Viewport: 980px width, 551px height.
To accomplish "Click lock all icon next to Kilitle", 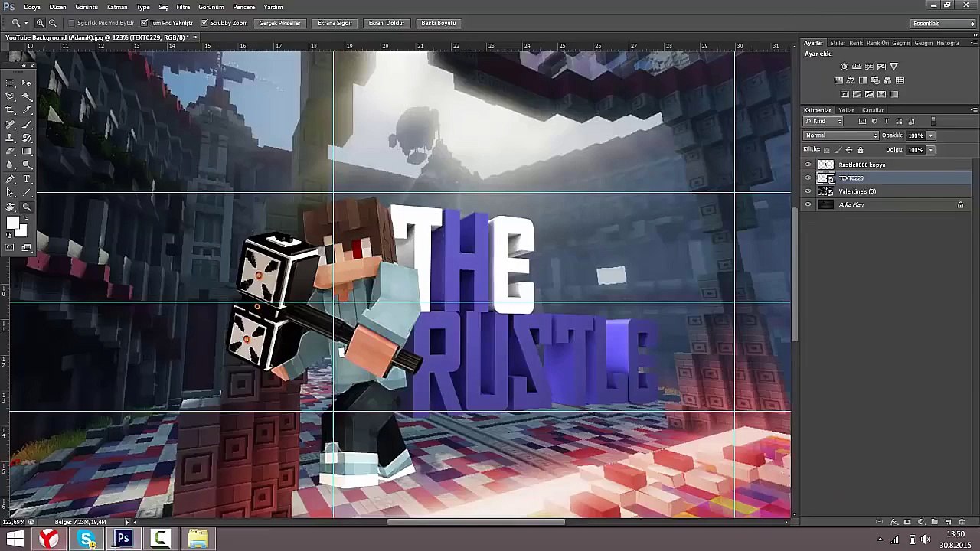I will tap(861, 150).
